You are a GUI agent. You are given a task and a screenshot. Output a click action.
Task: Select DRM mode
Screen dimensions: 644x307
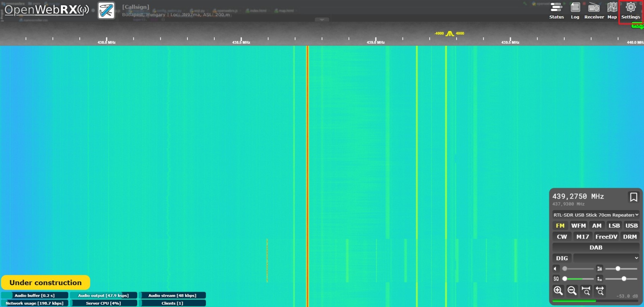point(630,237)
